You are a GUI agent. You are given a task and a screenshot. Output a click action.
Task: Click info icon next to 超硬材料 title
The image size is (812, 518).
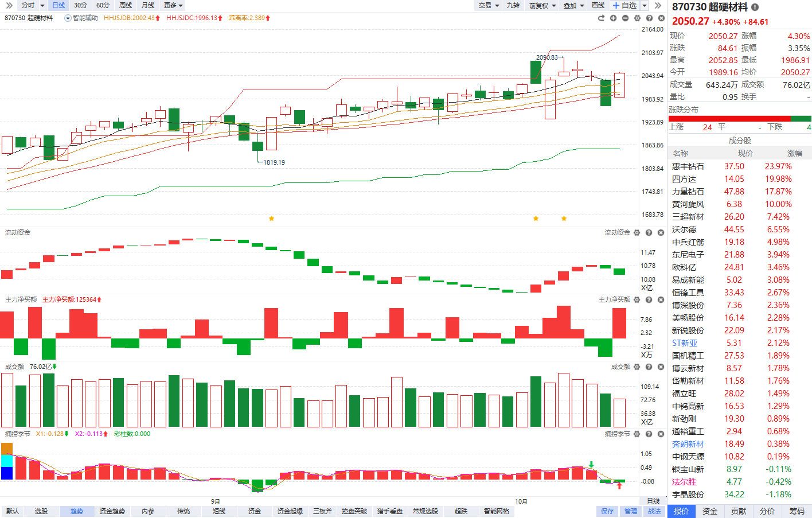[x=755, y=7]
